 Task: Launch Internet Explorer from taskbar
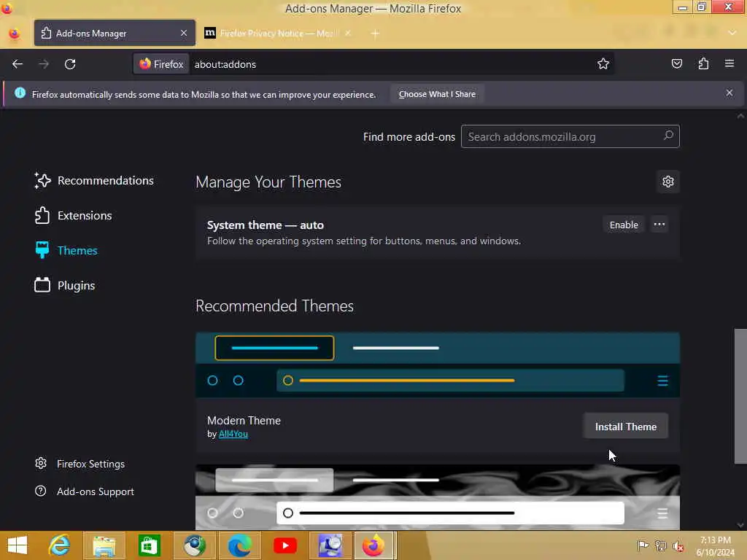tap(60, 545)
